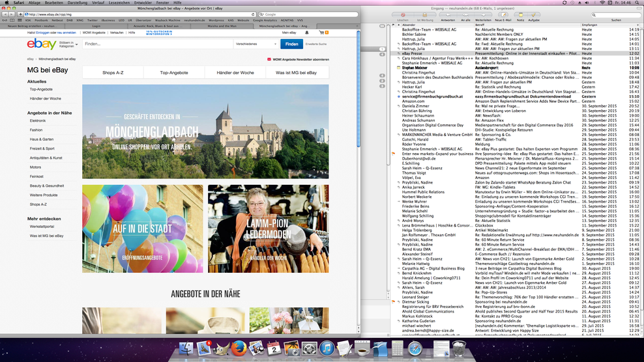Image resolution: width=644 pixels, height=362 pixels.
Task: Click the sort arrow in the Empfangen column
Action: [637, 25]
